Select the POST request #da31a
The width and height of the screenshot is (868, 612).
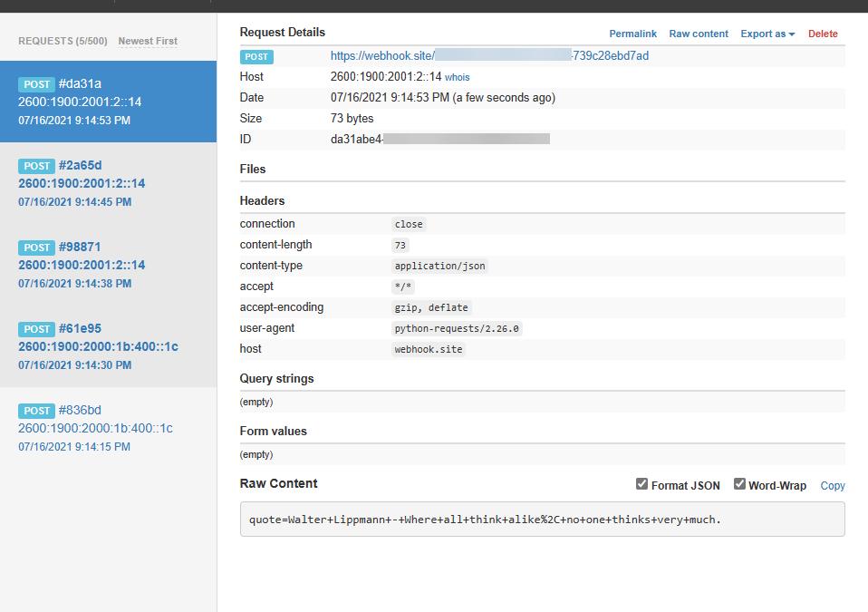108,102
